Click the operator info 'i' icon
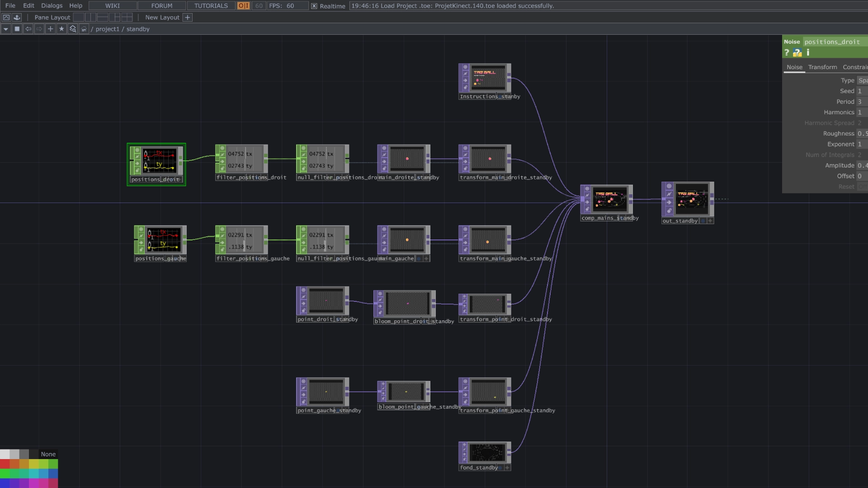The image size is (868, 488). (x=808, y=52)
